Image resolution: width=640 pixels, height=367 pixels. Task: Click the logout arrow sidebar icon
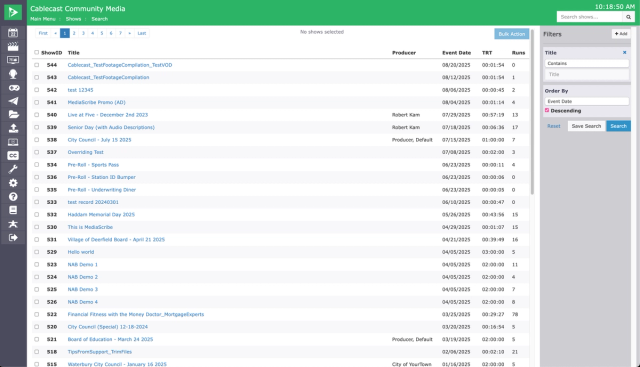(13, 237)
